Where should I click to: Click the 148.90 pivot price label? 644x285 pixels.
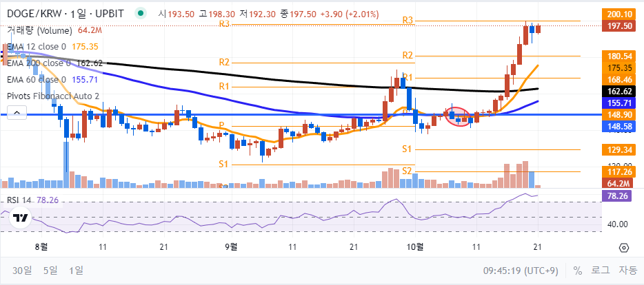point(620,115)
